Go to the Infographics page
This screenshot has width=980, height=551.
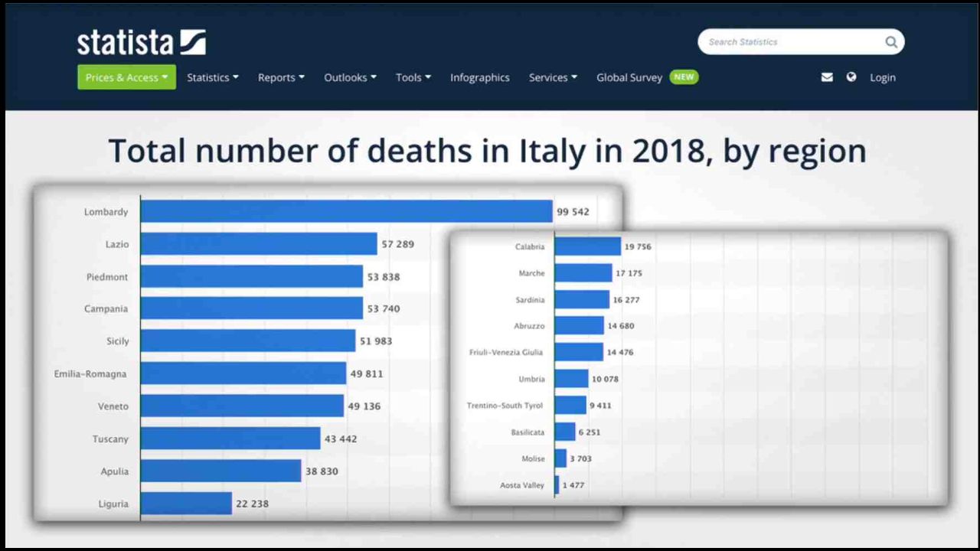pyautogui.click(x=479, y=77)
